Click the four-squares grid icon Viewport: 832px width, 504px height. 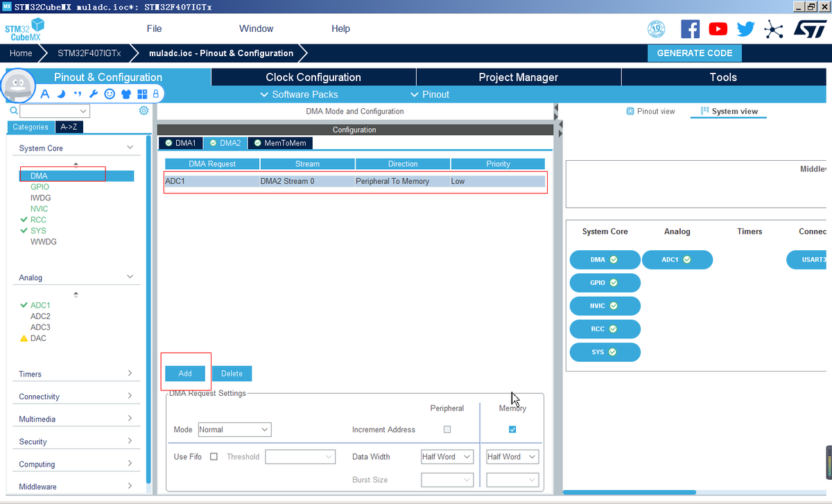pos(142,94)
